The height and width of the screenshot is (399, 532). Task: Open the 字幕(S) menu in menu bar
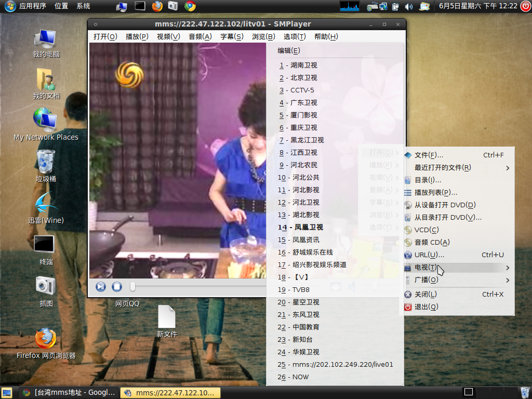[232, 37]
